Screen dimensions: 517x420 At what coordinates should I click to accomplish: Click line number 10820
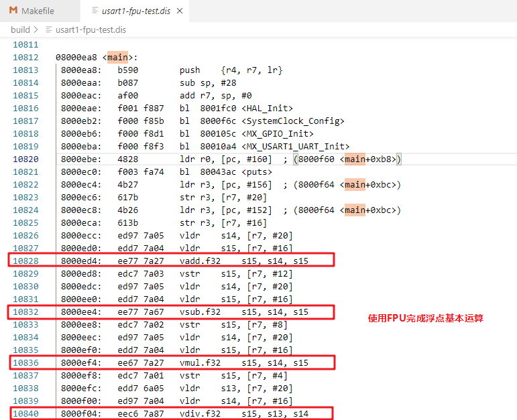tap(25, 159)
